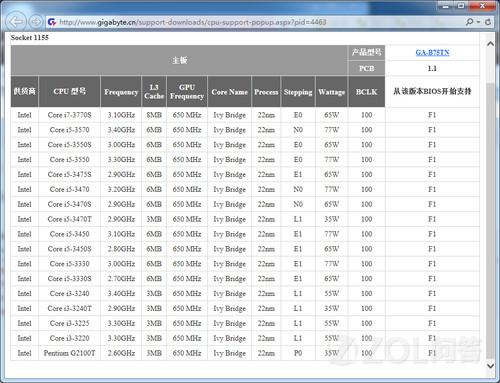Click the Core i5-3475S cell

(x=69, y=174)
